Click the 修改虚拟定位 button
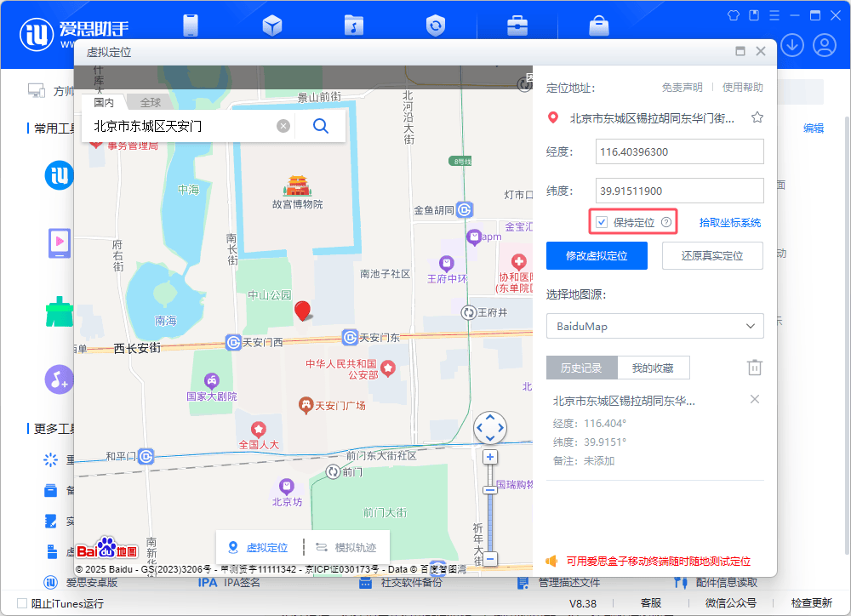 [x=597, y=255]
